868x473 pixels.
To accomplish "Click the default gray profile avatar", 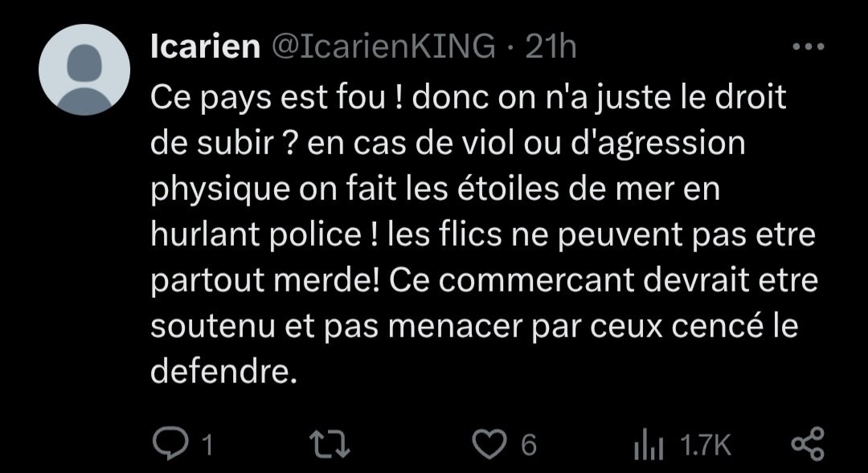I will (84, 70).
